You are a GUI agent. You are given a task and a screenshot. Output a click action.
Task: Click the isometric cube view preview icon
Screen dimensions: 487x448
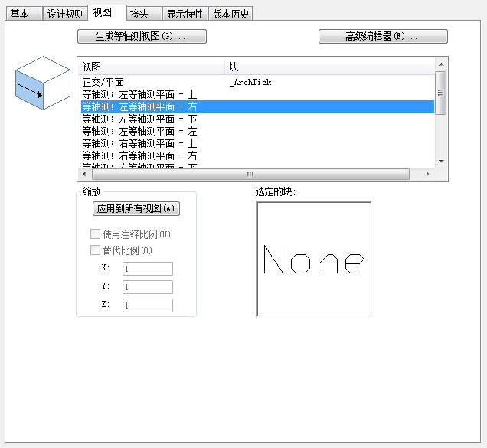(43, 83)
